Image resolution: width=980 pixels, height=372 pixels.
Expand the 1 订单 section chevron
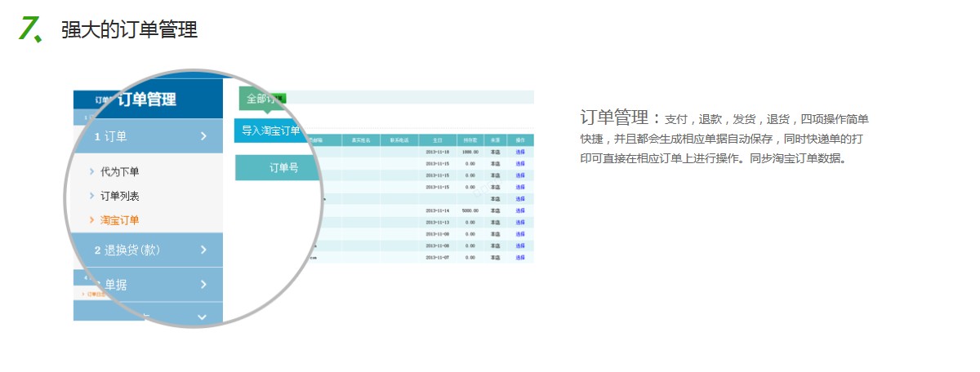point(203,137)
